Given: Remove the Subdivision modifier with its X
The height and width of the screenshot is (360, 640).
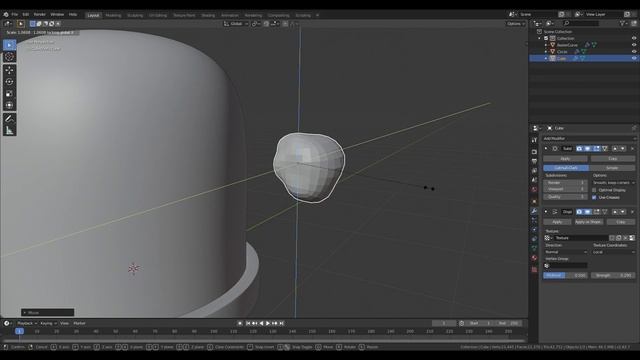Looking at the screenshot, I should click(632, 149).
